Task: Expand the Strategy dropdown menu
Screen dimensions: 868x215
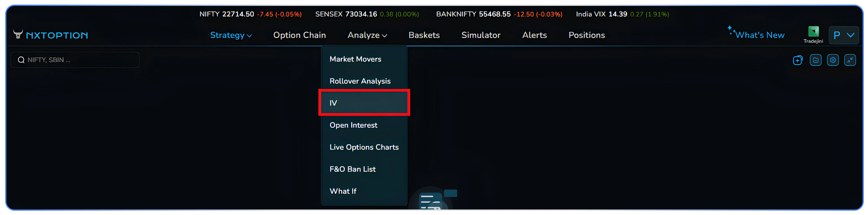Action: click(x=231, y=35)
